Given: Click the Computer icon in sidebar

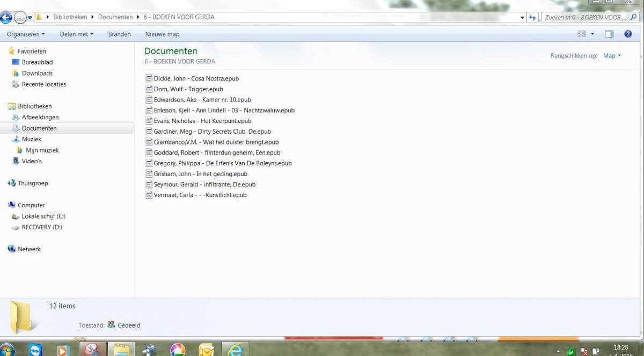Looking at the screenshot, I should pos(11,205).
